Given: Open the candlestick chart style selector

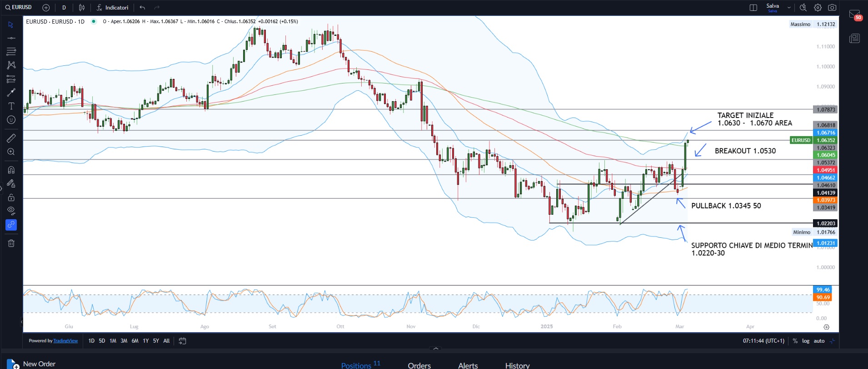Looking at the screenshot, I should coord(82,8).
